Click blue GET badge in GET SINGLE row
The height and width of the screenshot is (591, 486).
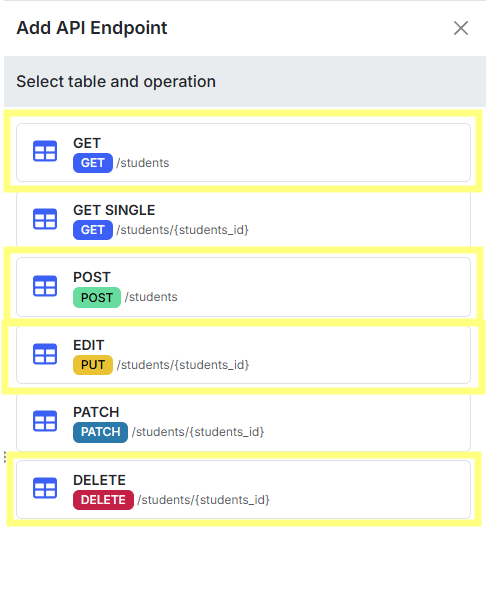click(93, 230)
